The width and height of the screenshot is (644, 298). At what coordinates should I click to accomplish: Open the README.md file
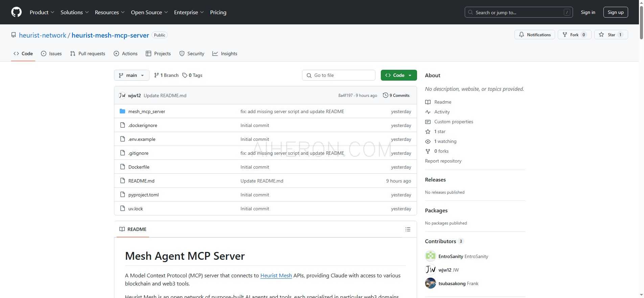[141, 181]
